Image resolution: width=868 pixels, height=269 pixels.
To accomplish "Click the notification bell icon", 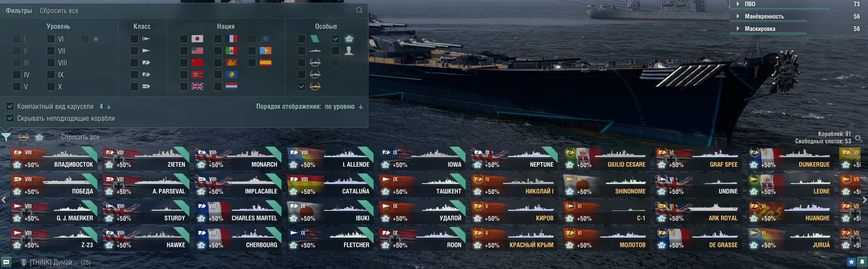I will [862, 262].
